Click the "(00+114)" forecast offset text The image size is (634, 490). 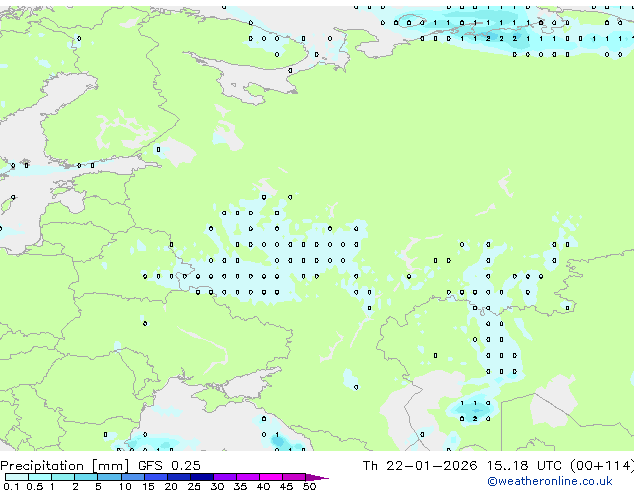(x=602, y=466)
